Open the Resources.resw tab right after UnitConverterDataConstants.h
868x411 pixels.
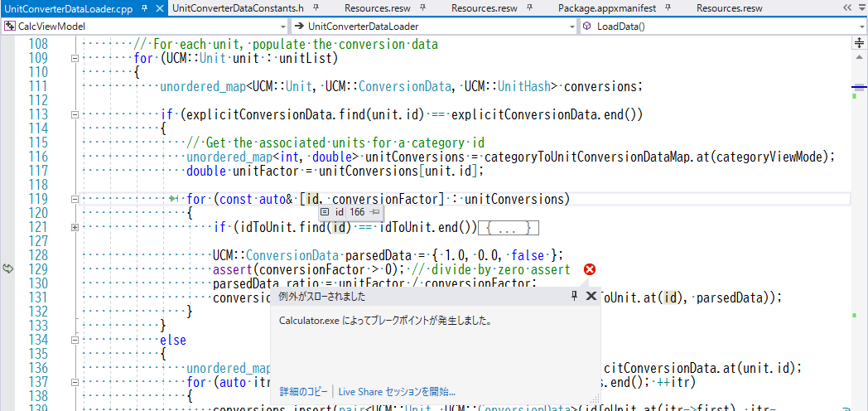(378, 8)
